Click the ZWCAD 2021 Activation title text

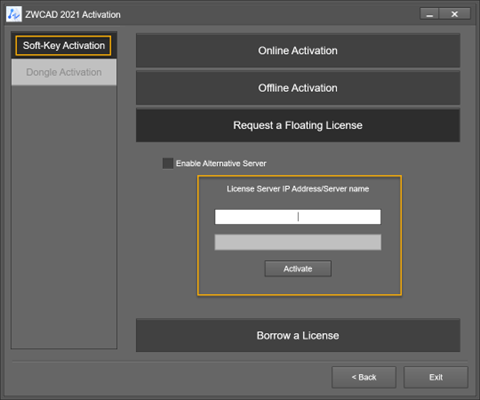click(x=73, y=15)
